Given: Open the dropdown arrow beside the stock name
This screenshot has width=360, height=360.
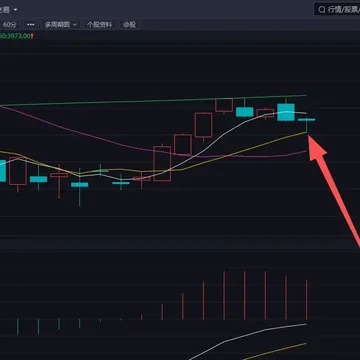Looking at the screenshot, I should pyautogui.click(x=15, y=10).
